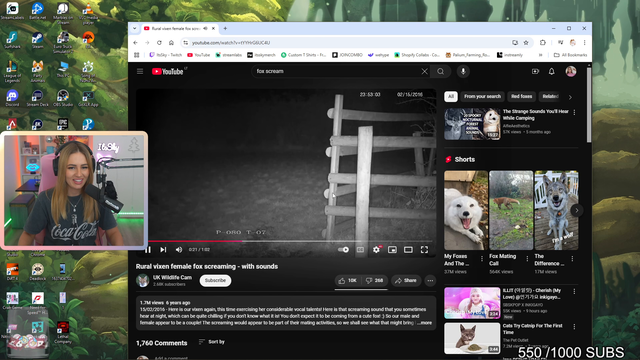Screen dimensions: 640x360
Task: Open Chrome three-dot menu
Action: 584,42
